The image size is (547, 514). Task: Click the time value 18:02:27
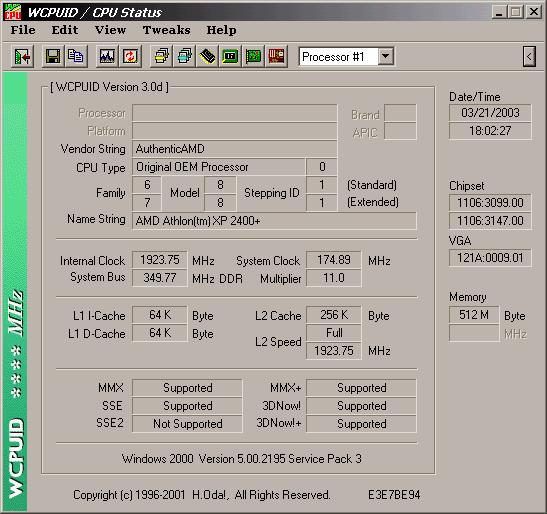pyautogui.click(x=490, y=131)
